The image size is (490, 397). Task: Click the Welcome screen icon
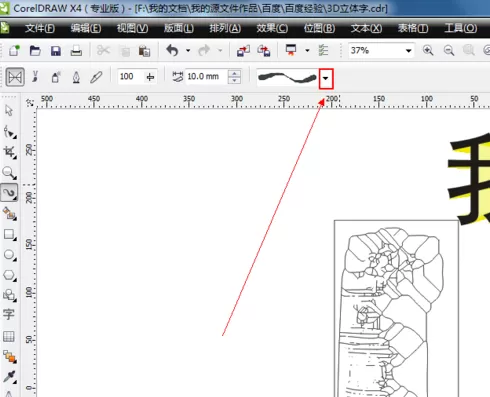click(323, 51)
